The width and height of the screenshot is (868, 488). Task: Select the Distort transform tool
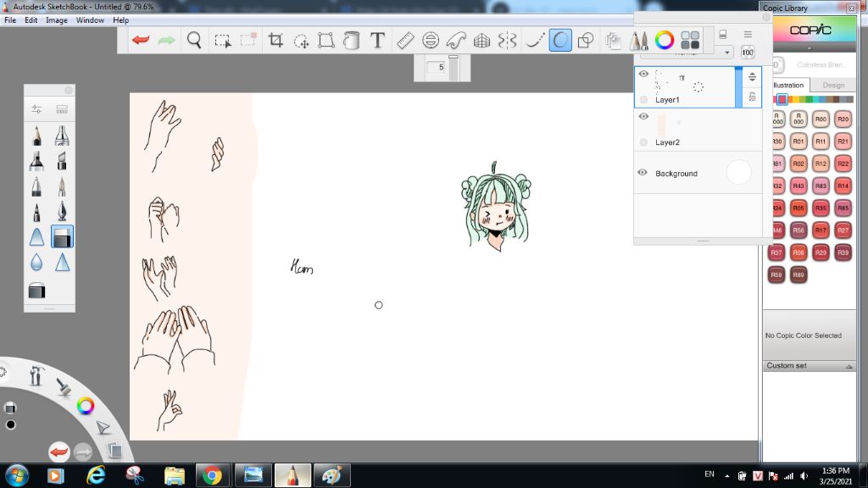tap(326, 40)
